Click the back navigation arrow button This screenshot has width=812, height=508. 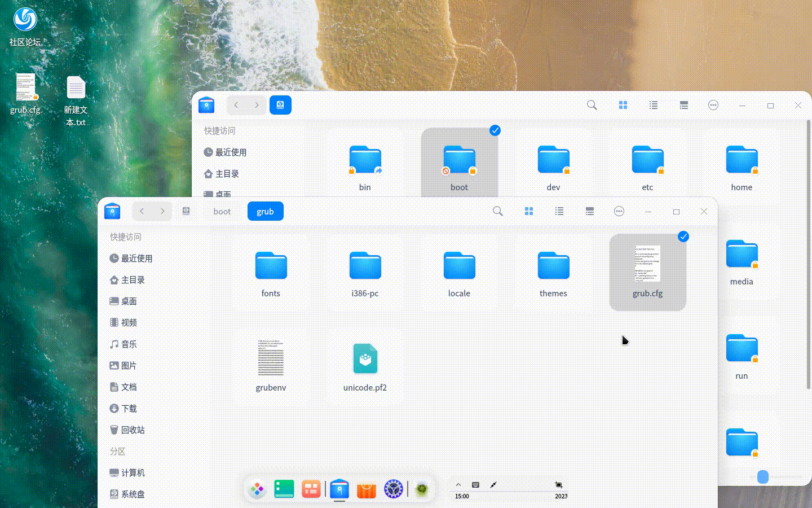[142, 211]
